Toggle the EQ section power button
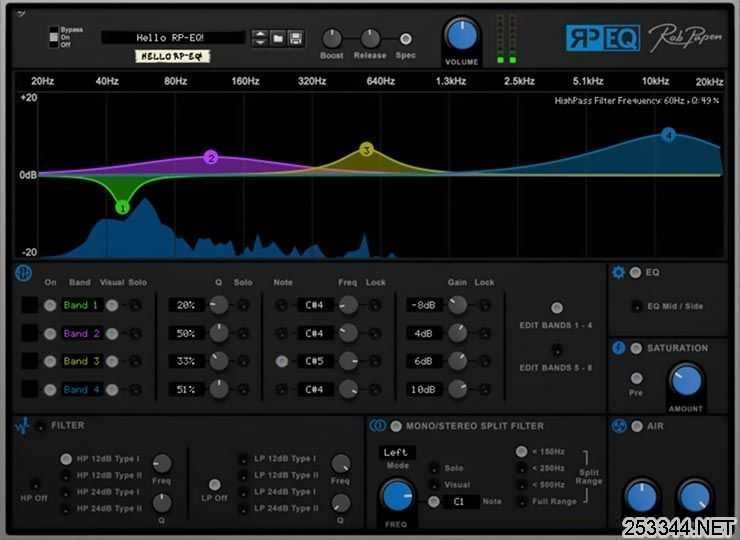 (x=636, y=272)
